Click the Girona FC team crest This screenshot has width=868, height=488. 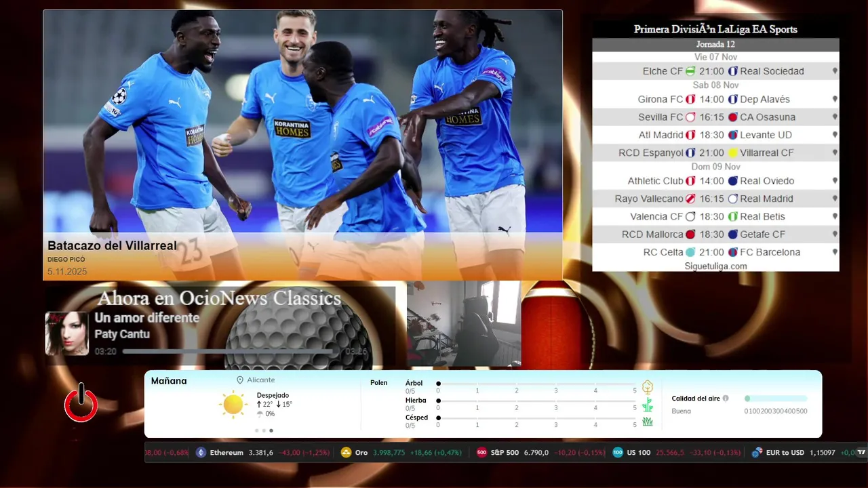point(690,99)
